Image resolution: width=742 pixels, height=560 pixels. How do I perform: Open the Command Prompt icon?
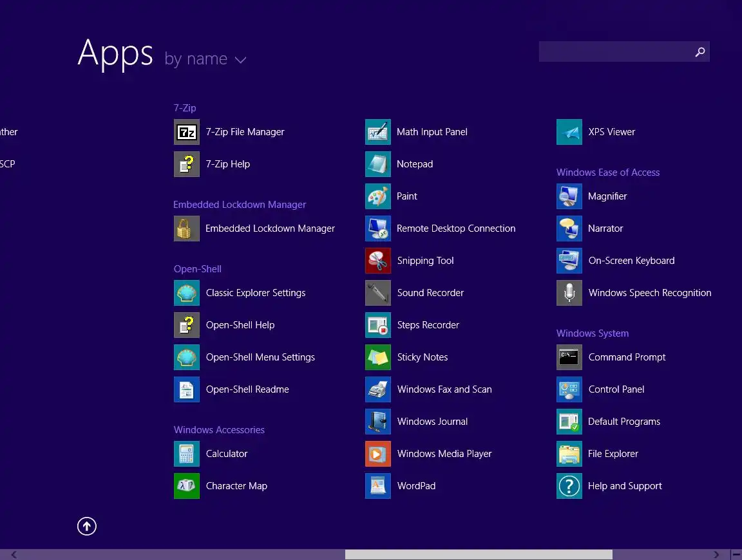569,357
